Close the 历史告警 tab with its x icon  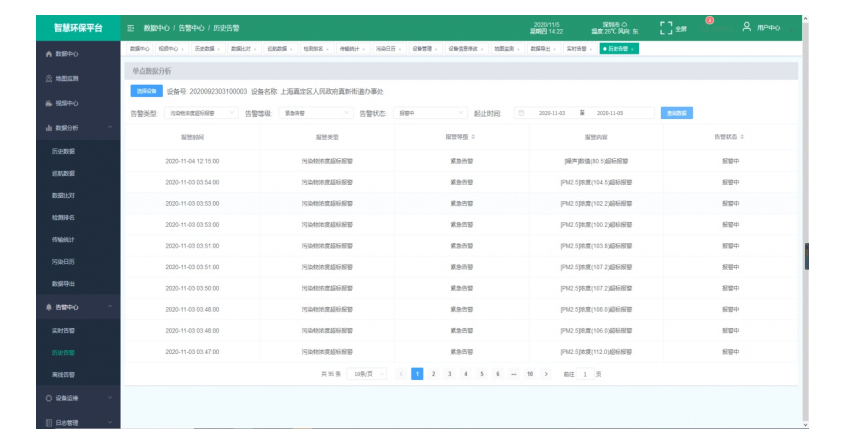click(632, 48)
